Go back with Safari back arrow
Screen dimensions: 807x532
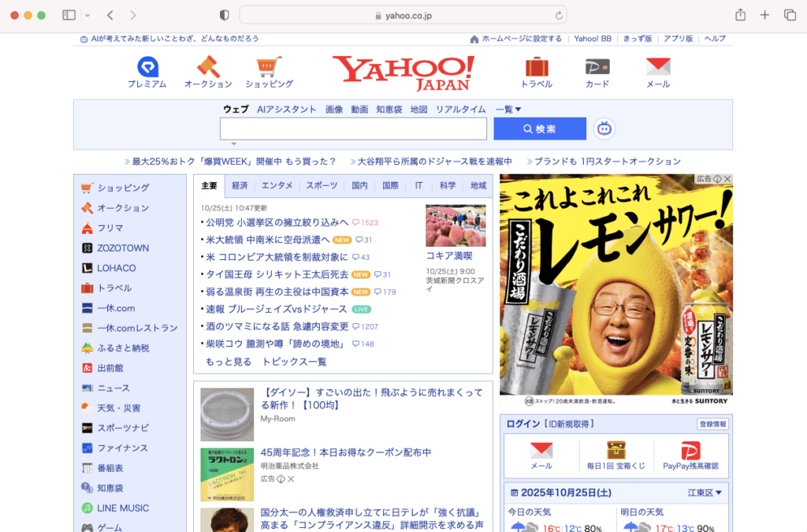(110, 16)
